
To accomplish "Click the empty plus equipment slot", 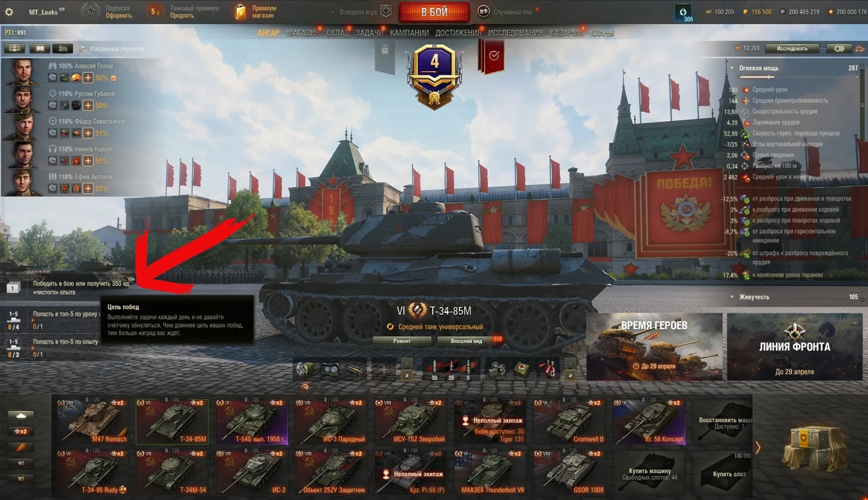I will point(383,369).
